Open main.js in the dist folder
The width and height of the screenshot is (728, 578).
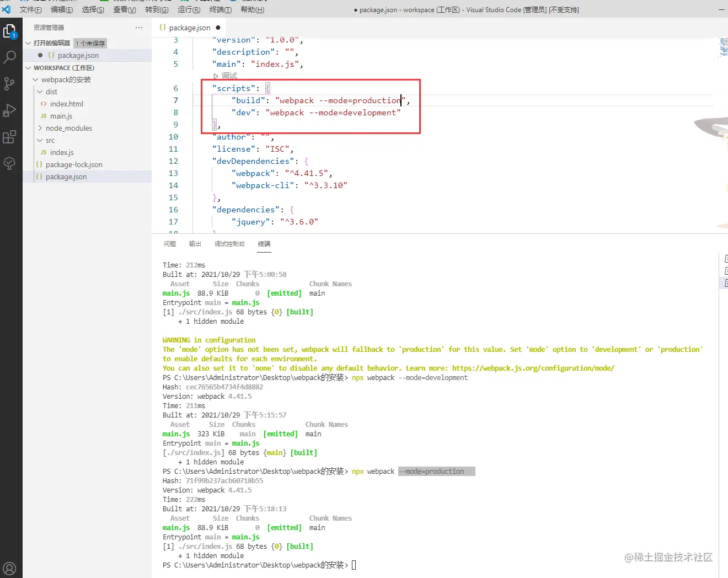(x=61, y=116)
